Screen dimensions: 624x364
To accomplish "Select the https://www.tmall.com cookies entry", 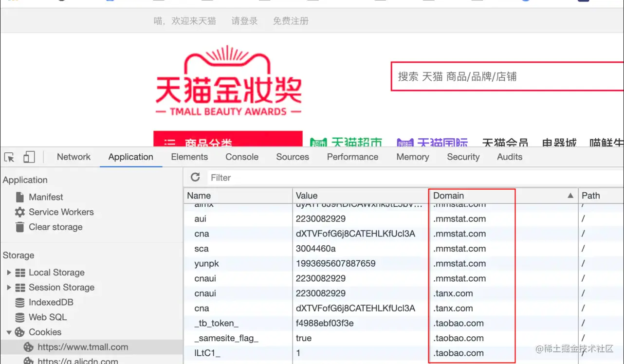I will pyautogui.click(x=83, y=347).
